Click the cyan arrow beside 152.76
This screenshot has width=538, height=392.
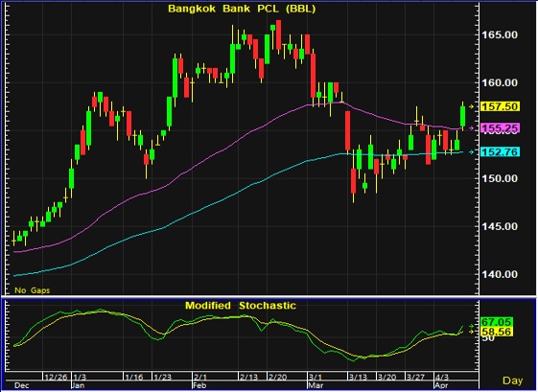click(x=472, y=151)
